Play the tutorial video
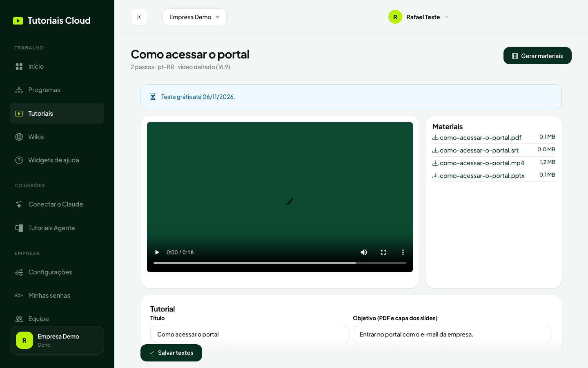The height and width of the screenshot is (368, 588). point(157,252)
